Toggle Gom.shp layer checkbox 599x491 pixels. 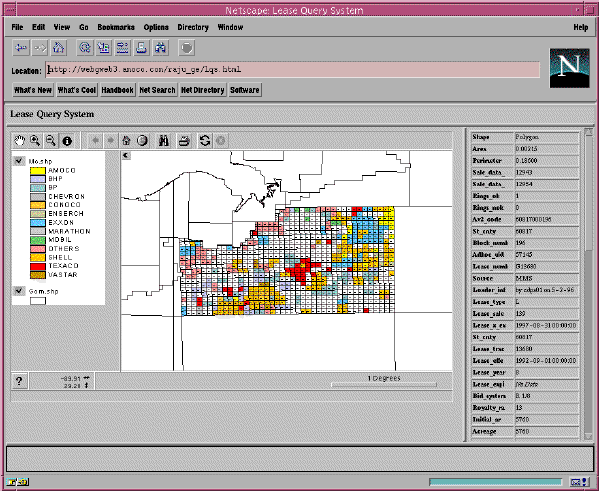point(19,291)
